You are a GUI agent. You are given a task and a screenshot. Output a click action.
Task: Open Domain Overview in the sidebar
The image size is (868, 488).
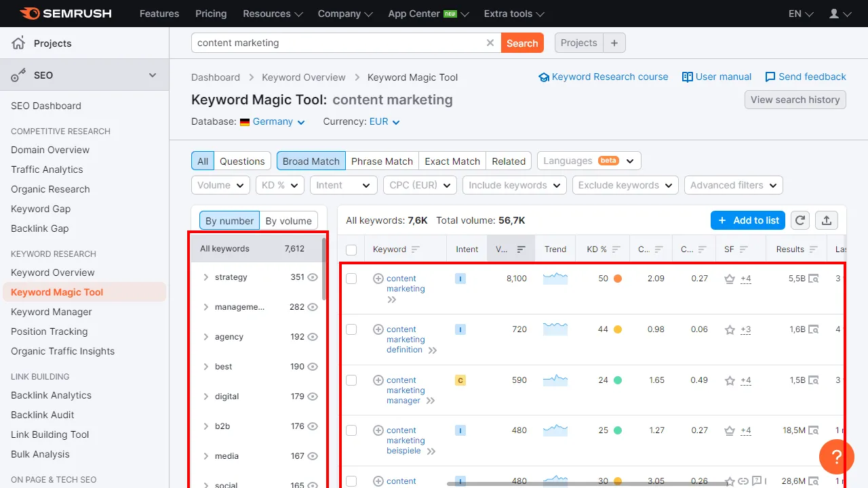pyautogui.click(x=50, y=150)
